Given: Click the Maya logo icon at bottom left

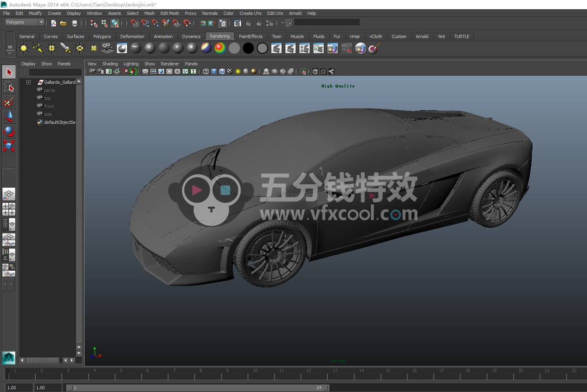Looking at the screenshot, I should pyautogui.click(x=9, y=358).
